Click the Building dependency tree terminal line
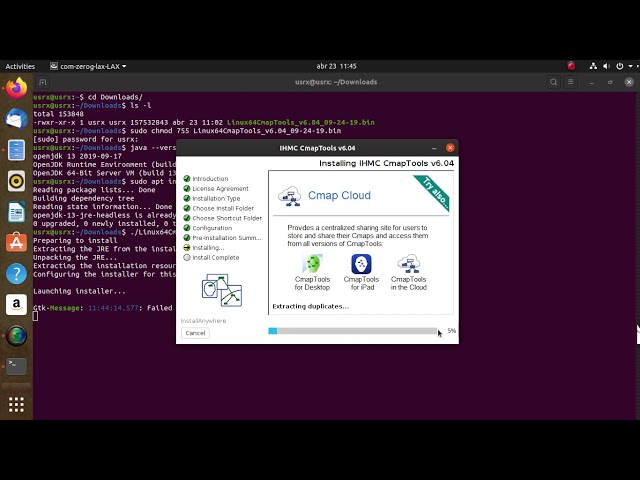The image size is (640, 480). click(84, 198)
